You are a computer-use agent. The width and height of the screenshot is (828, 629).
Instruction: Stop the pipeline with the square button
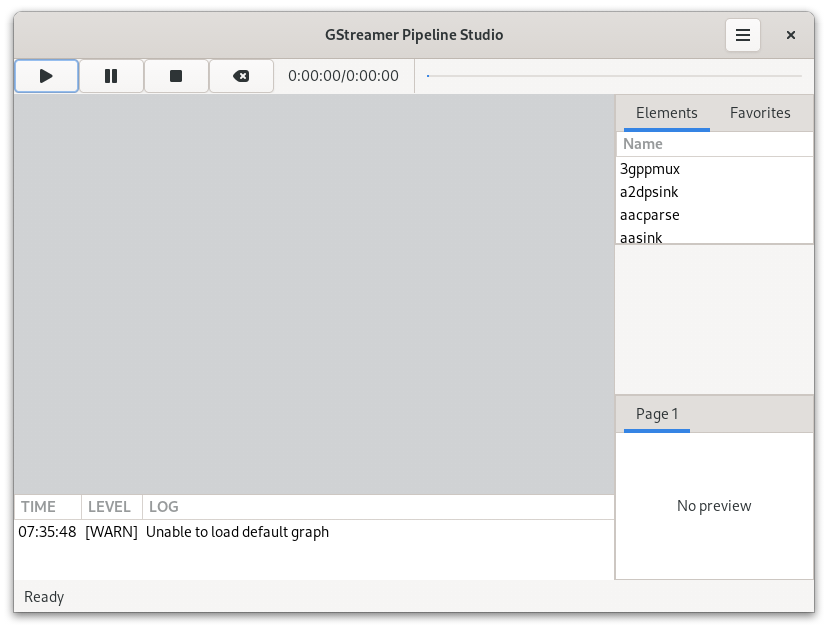click(176, 76)
